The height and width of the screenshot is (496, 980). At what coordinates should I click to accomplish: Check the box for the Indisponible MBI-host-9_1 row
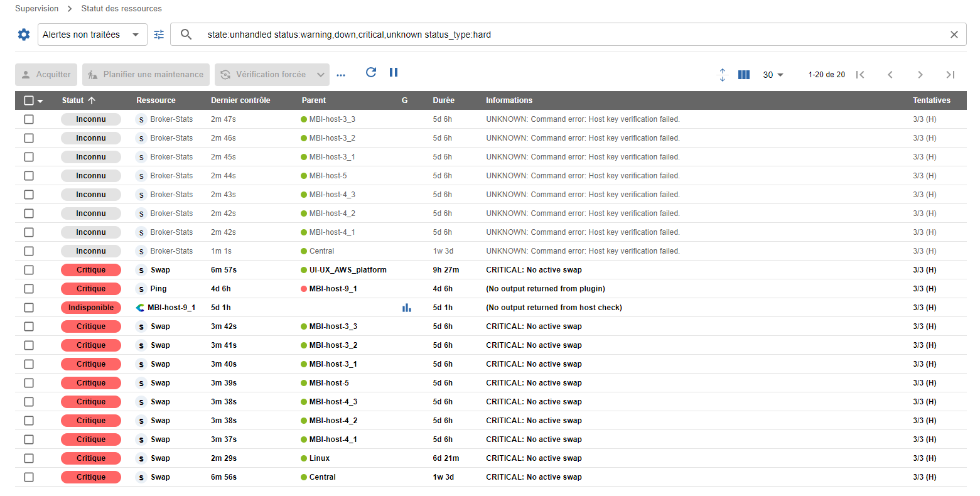pyautogui.click(x=29, y=308)
